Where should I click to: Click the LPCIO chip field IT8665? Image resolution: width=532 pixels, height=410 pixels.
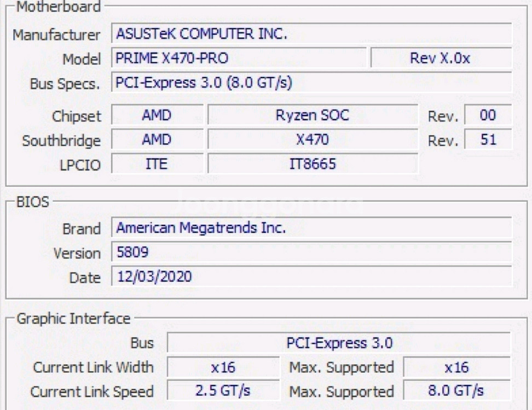coord(313,165)
